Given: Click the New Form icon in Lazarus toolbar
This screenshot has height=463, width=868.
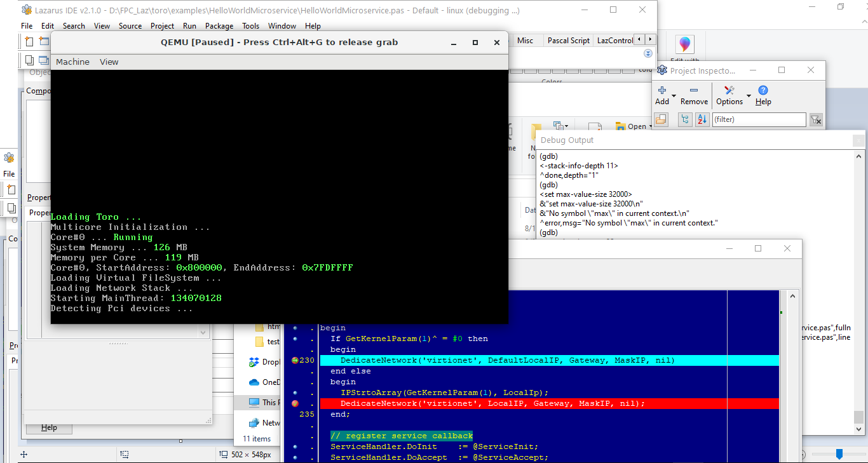Looking at the screenshot, I should point(43,41).
